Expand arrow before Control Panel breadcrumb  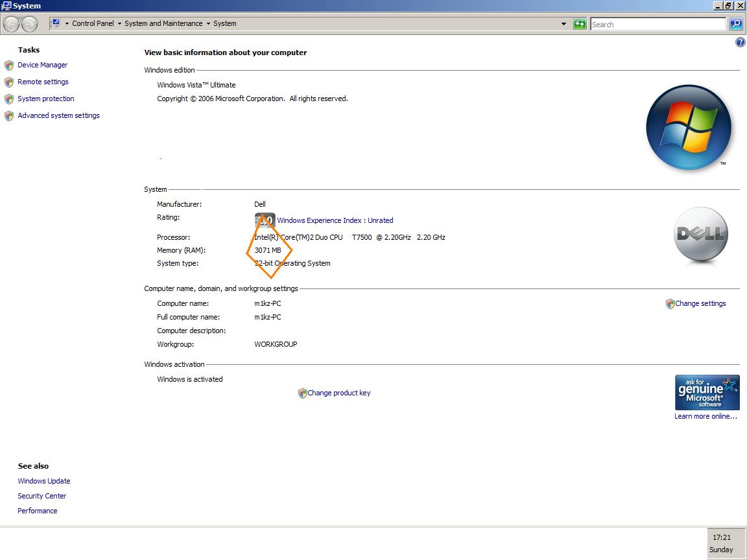pos(67,24)
